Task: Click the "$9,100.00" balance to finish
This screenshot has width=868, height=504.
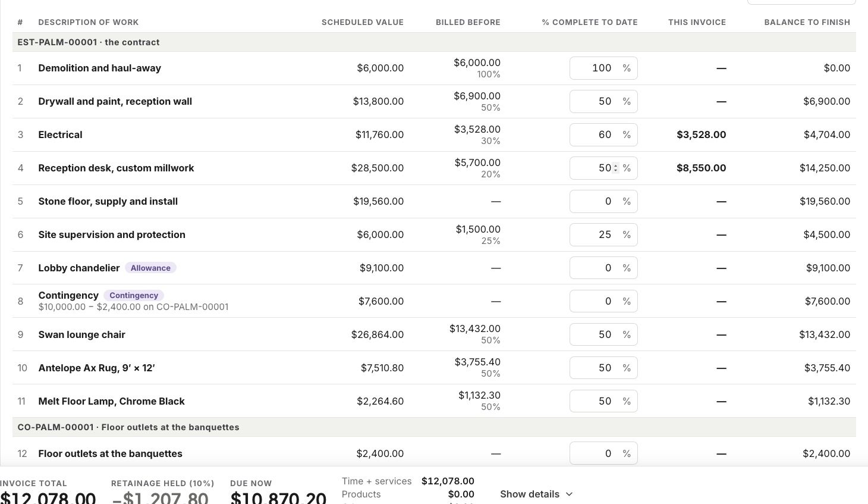Action: pos(828,268)
